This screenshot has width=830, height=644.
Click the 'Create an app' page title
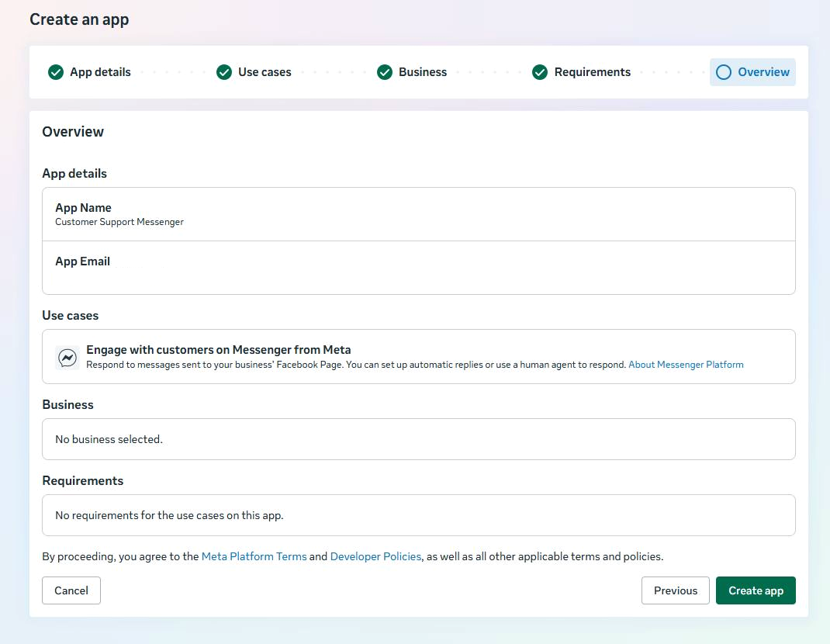coord(79,19)
